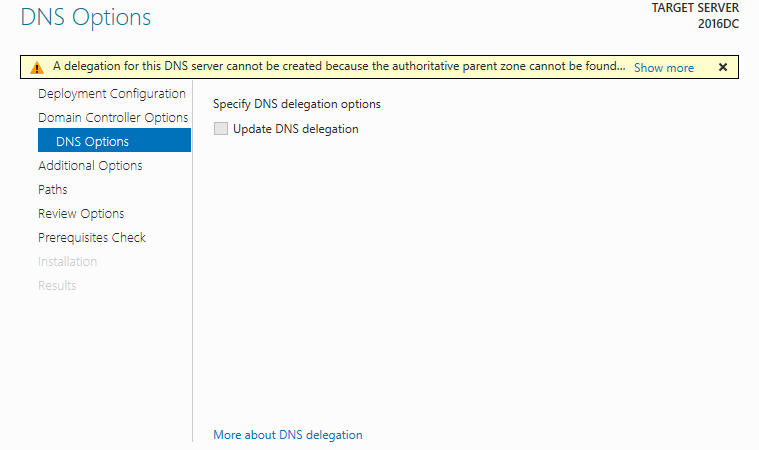Click the greyed-out Results step

(x=57, y=285)
